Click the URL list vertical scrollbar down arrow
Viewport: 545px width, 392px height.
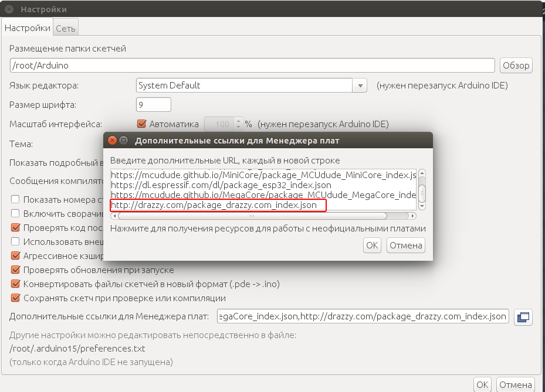click(x=421, y=206)
